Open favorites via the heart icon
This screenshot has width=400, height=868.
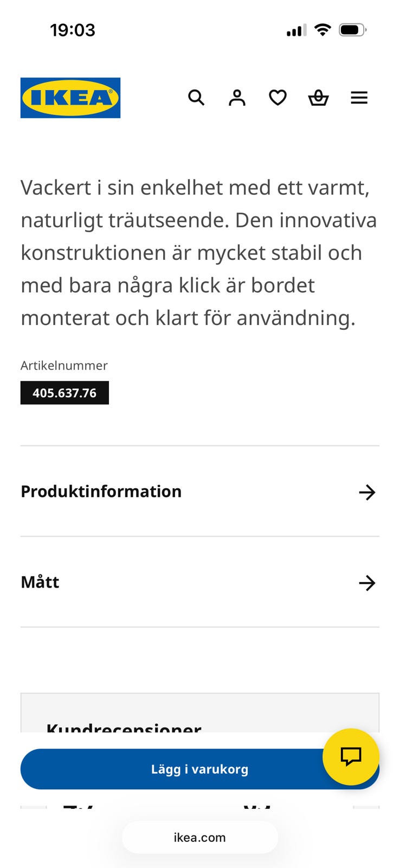278,98
